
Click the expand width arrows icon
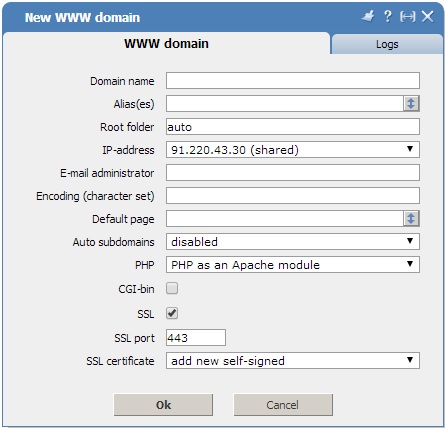[x=408, y=16]
